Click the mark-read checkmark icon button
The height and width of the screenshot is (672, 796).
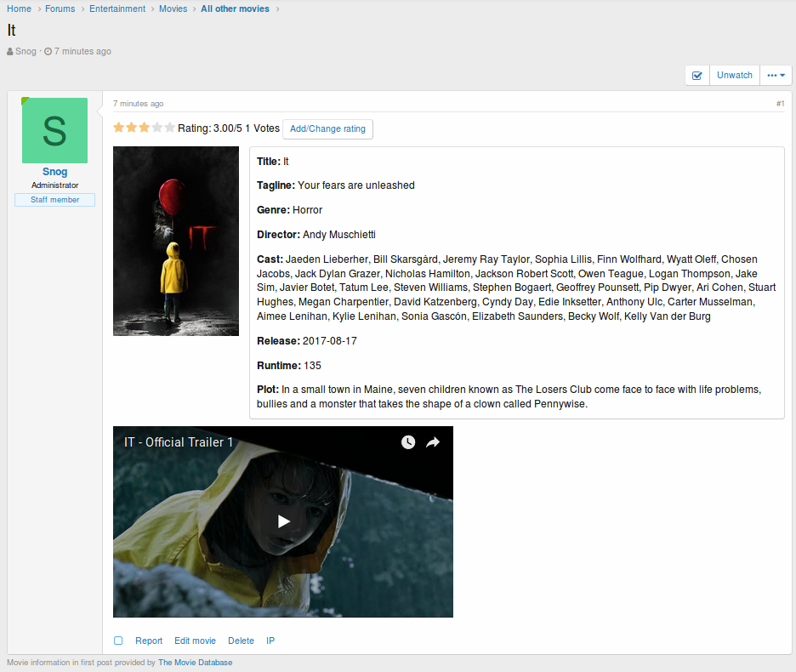point(697,76)
